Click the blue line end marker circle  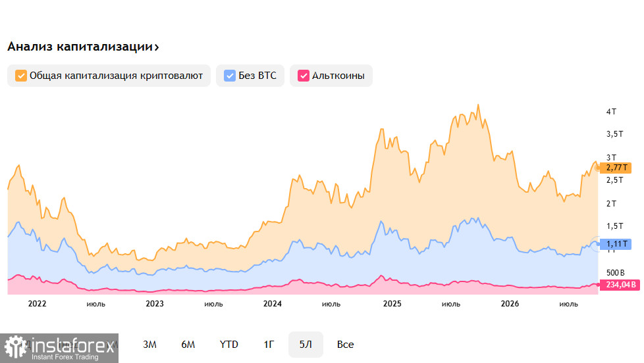point(597,243)
